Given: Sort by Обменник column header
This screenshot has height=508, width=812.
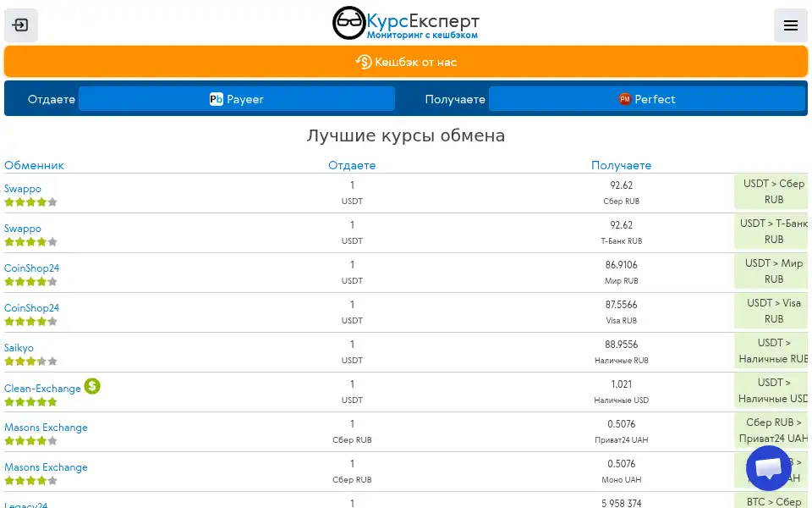Looking at the screenshot, I should [x=34, y=165].
